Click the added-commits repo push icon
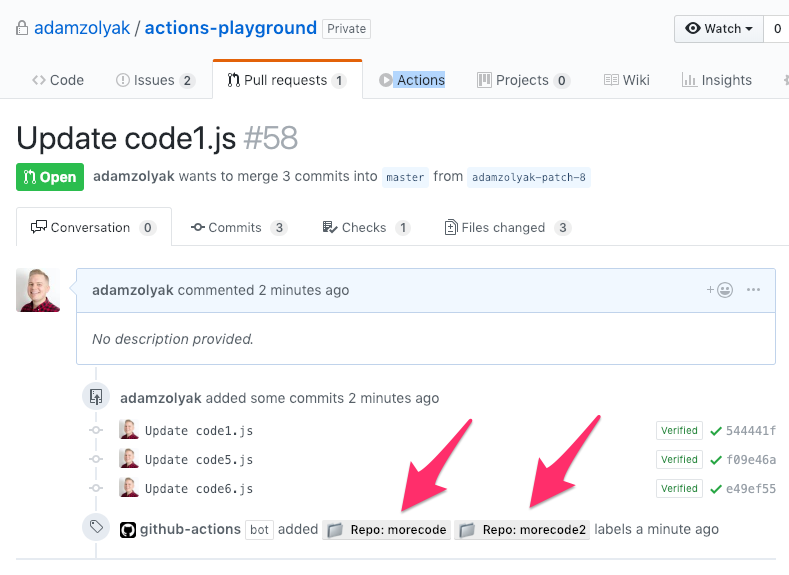The width and height of the screenshot is (789, 575). (x=96, y=396)
